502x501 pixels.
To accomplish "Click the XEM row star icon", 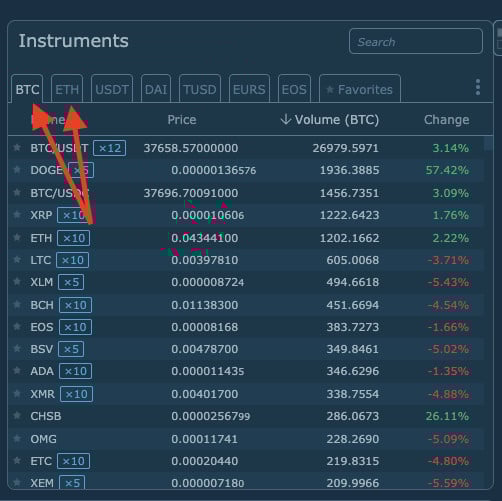I will click(17, 483).
